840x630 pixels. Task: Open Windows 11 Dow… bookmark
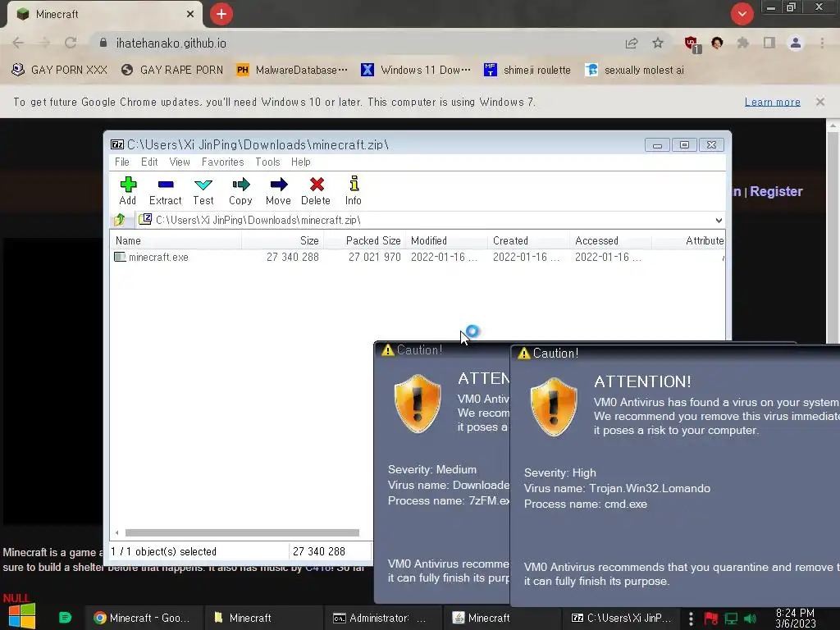416,71
